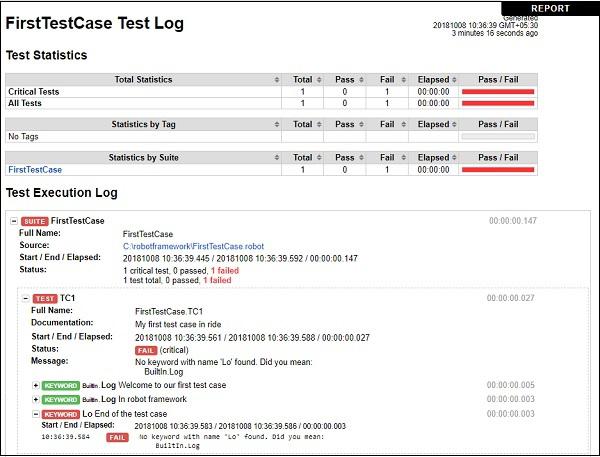Click the '1 failed' text after '1 critical test'
Viewport: 600px width, 457px height.
pyautogui.click(x=225, y=271)
